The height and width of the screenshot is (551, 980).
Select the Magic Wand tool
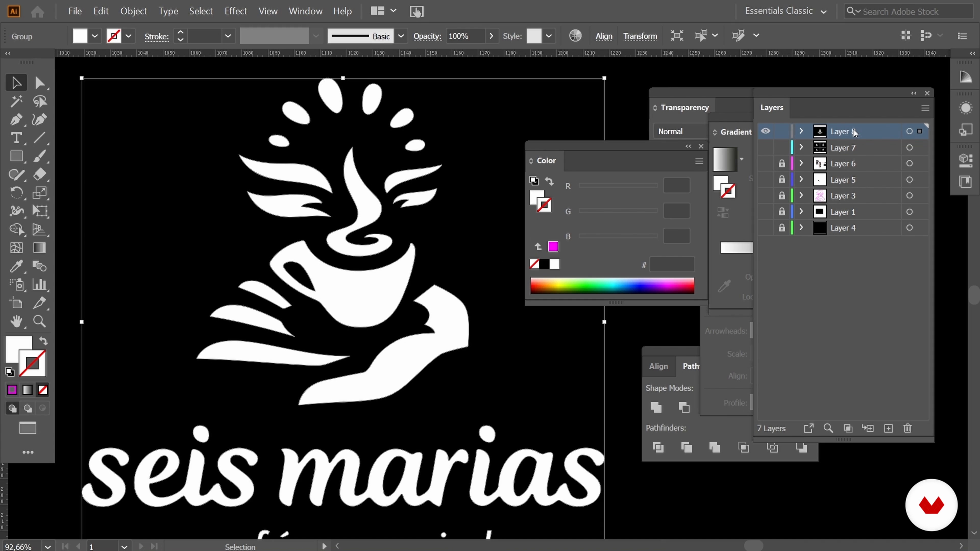[x=16, y=101]
